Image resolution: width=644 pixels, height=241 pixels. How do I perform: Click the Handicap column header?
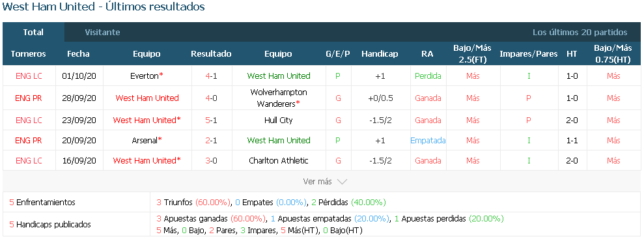pos(380,54)
